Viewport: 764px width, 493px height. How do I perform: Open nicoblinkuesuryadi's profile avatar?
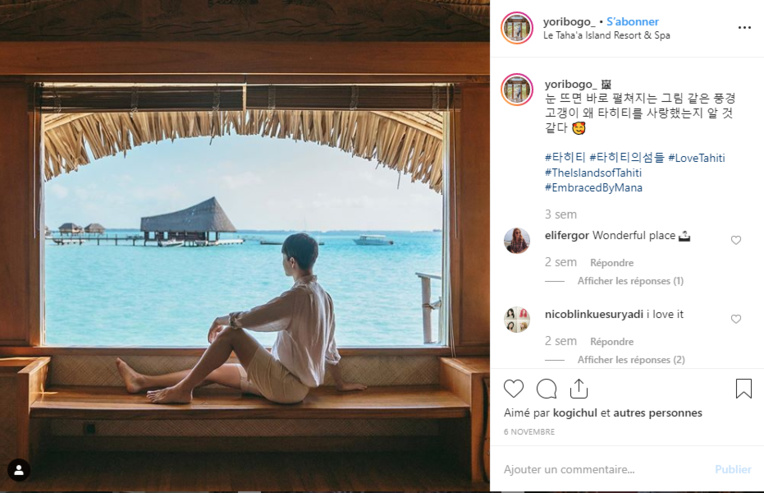(x=517, y=319)
